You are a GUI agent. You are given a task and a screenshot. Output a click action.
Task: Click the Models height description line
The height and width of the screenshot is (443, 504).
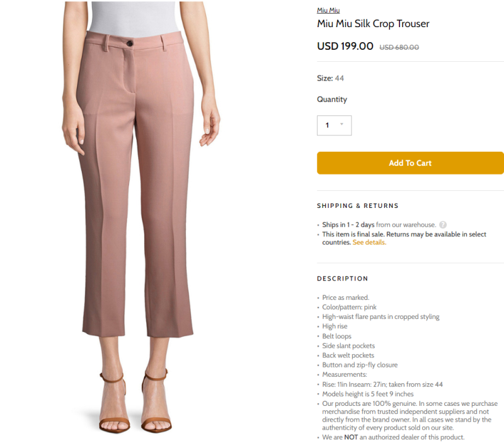point(368,394)
